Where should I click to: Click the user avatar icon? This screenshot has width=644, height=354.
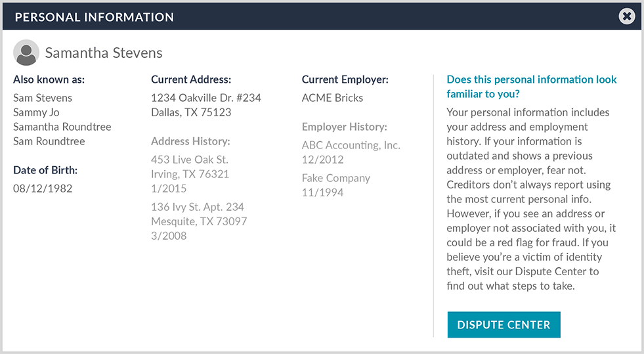coord(26,53)
